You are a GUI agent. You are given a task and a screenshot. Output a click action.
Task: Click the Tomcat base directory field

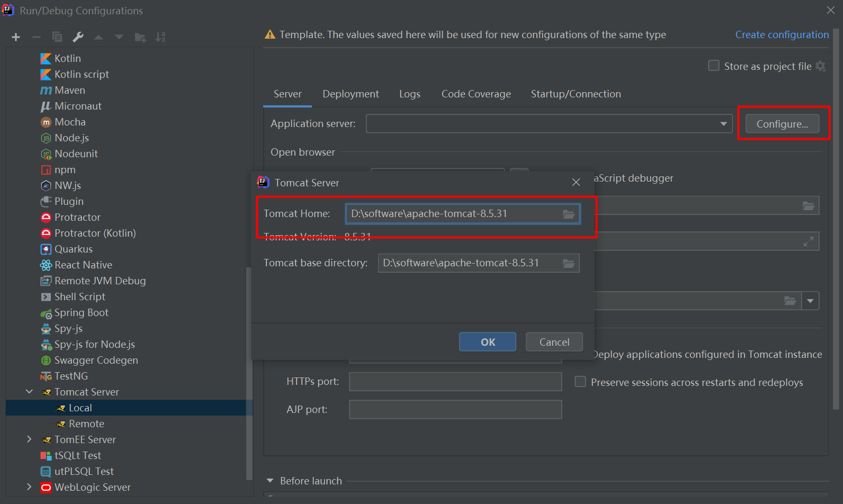coord(479,263)
